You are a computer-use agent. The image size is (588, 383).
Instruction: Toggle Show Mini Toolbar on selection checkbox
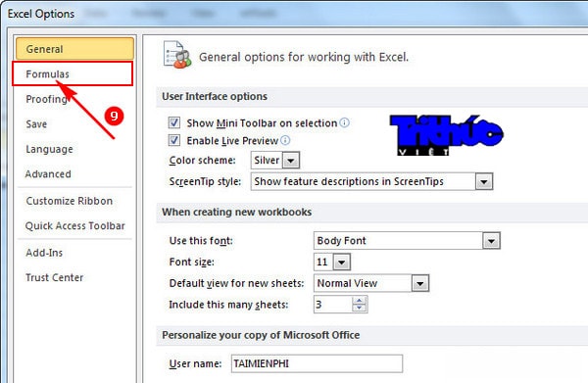click(x=174, y=122)
